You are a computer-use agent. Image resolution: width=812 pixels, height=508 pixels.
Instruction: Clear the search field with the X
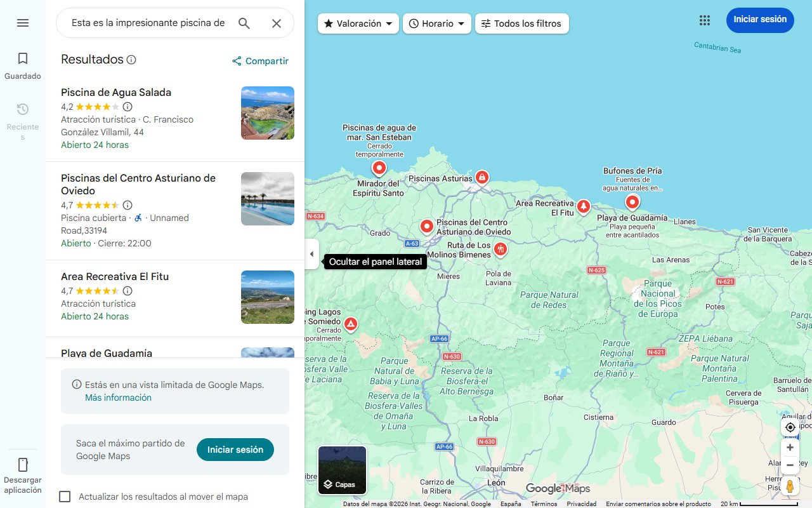tap(277, 23)
